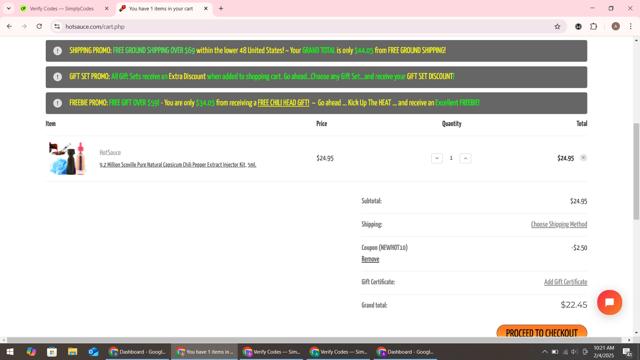Click the page vertical scrollbar
This screenshot has width=640, height=360.
(x=636, y=171)
